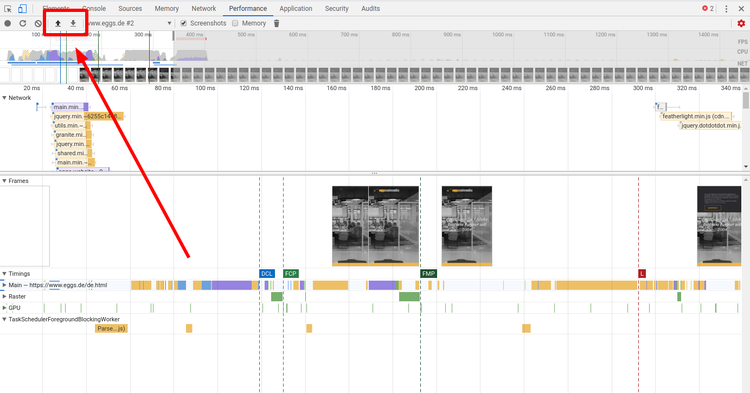
Task: Delete the recording with the trash icon
Action: [276, 23]
